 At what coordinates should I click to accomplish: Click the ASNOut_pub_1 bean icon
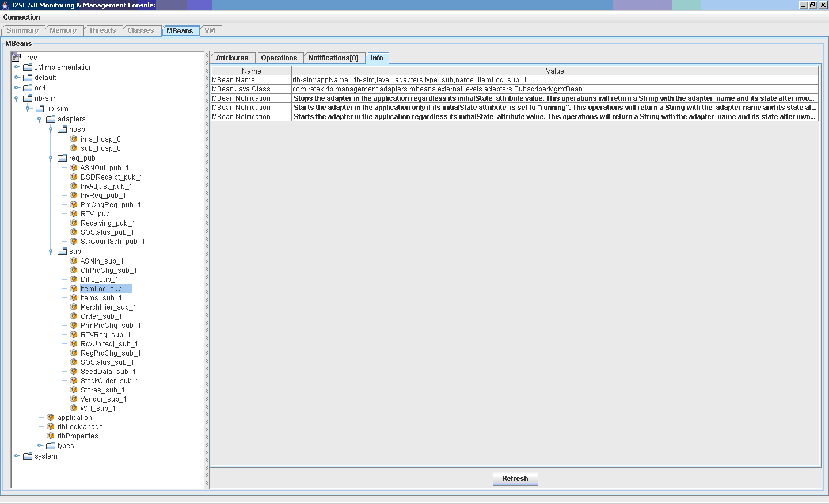click(74, 167)
